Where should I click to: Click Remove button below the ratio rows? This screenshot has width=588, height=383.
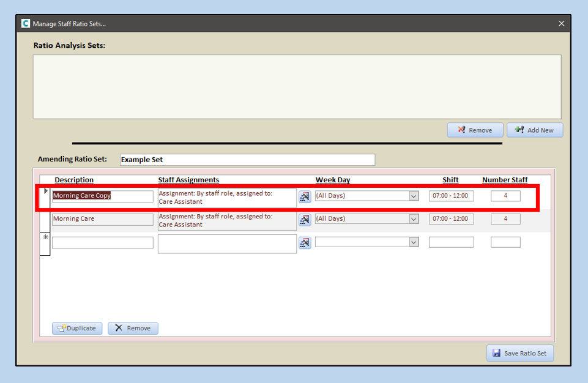[133, 329]
